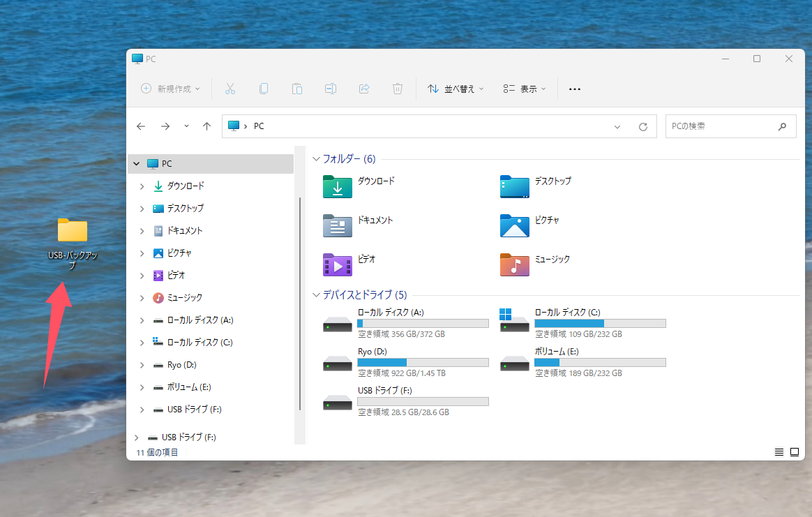Image resolution: width=812 pixels, height=517 pixels.
Task: Refresh the PC view with the refresh icon
Action: pyautogui.click(x=642, y=126)
